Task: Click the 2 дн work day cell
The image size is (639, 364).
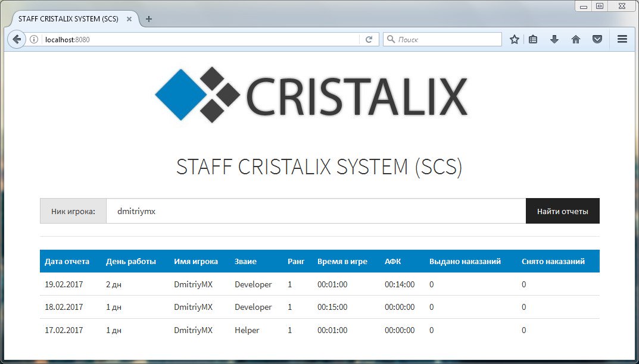Action: pos(113,284)
